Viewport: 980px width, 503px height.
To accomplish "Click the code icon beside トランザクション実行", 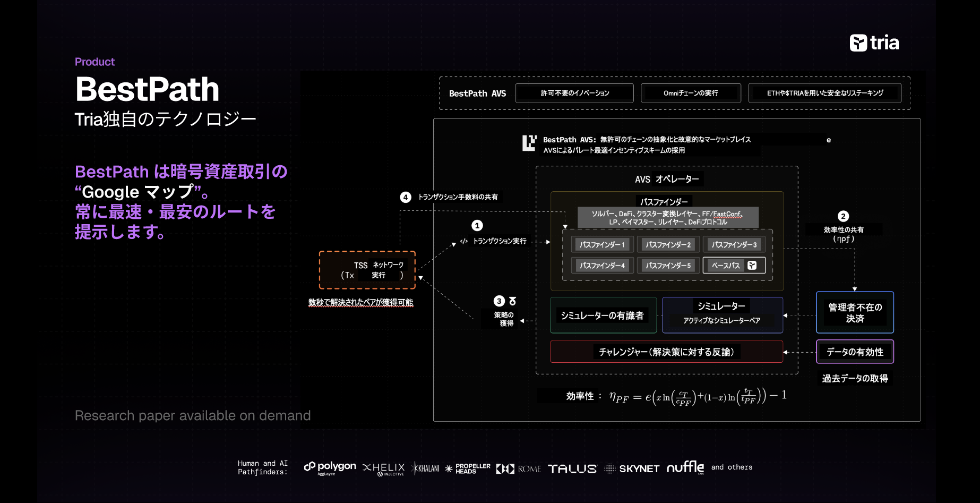I will (x=464, y=241).
